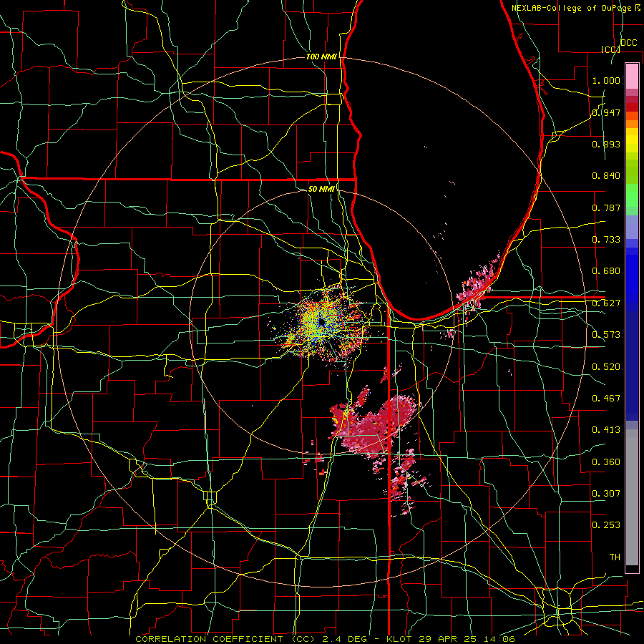Select the 0.520 scale value
This screenshot has height=644, width=644.
606,367
